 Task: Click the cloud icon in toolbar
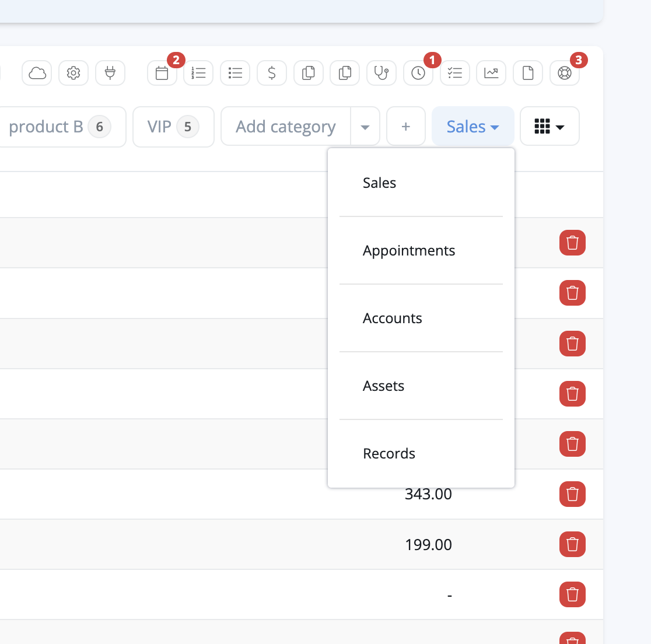(37, 73)
